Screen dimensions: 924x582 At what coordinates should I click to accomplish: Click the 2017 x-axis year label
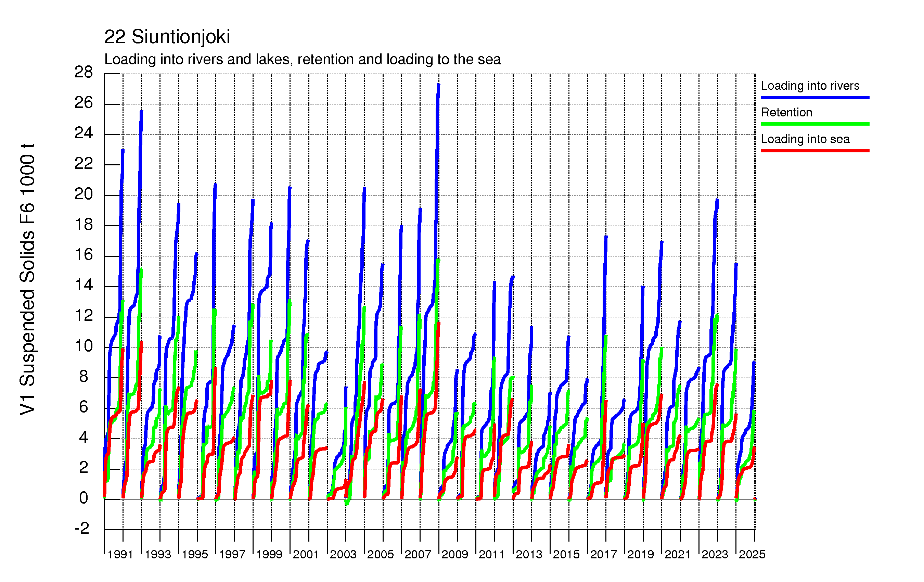(x=603, y=554)
